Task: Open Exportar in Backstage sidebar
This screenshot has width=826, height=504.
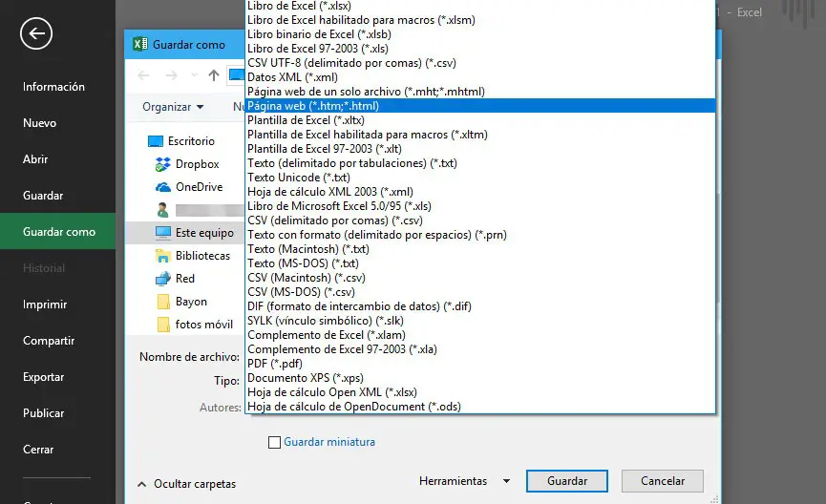Action: 44,377
